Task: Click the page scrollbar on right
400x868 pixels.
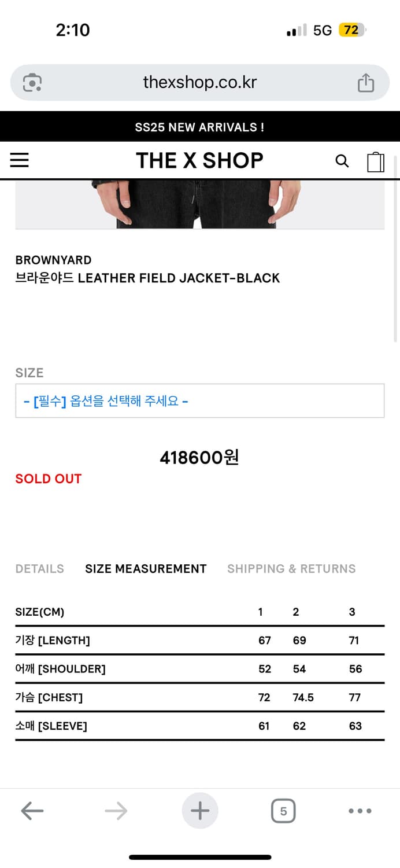Action: [x=395, y=249]
